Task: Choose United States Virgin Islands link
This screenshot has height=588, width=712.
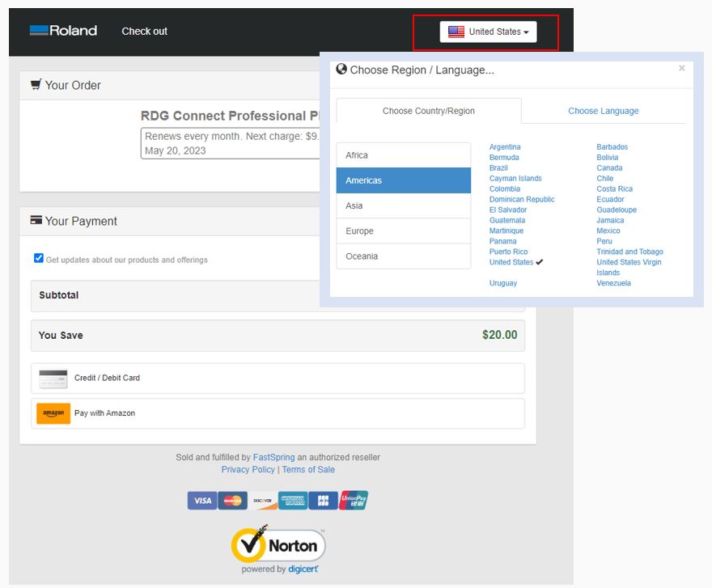Action: click(629, 267)
